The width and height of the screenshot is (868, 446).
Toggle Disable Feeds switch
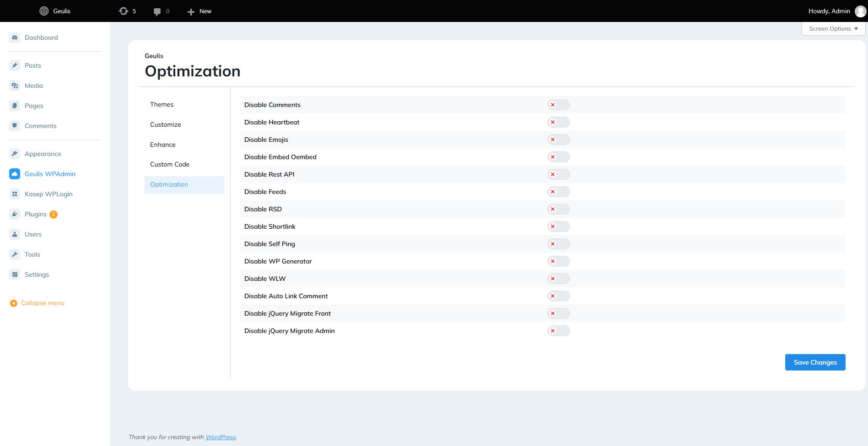click(x=558, y=192)
